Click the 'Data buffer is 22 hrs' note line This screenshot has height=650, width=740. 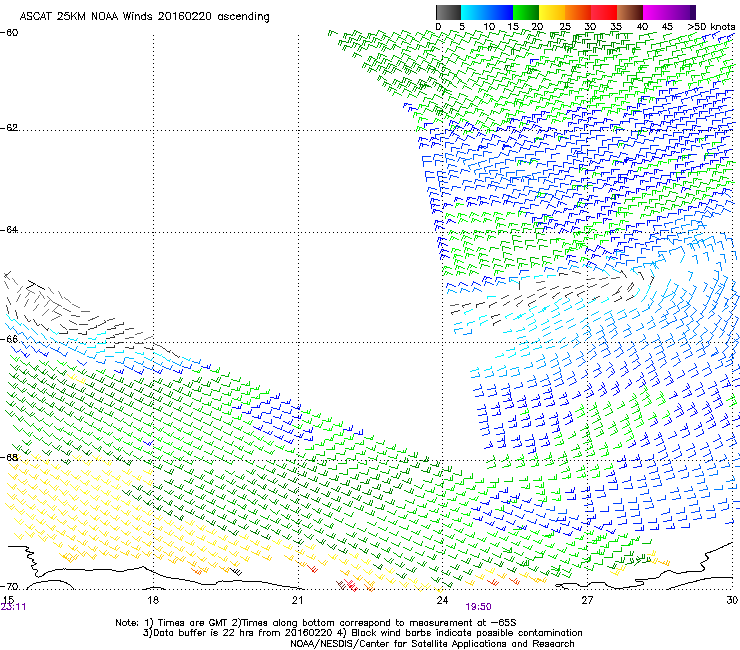coord(362,633)
